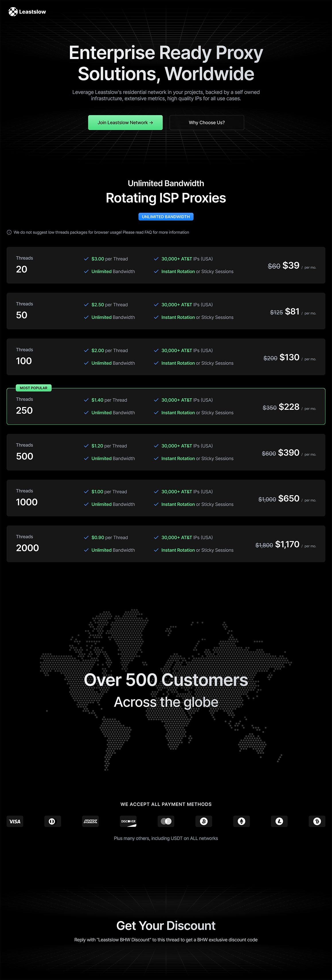Click the Visa payment icon
The width and height of the screenshot is (332, 980).
(x=15, y=821)
